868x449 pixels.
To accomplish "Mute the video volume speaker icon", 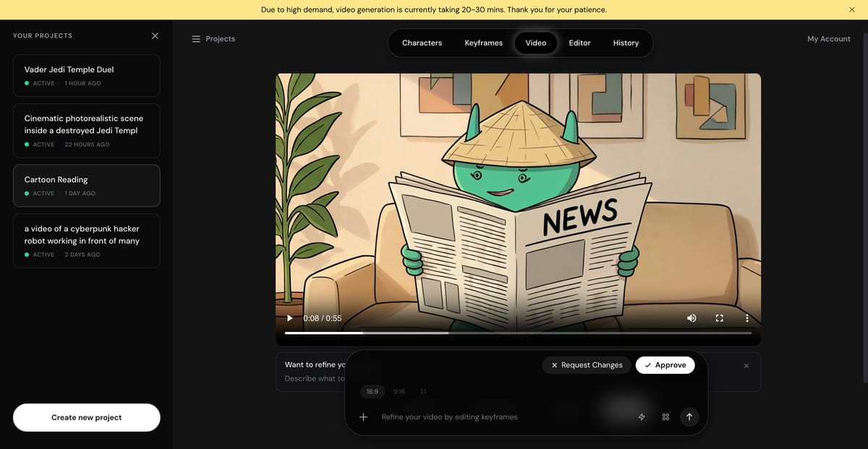I will [x=692, y=318].
